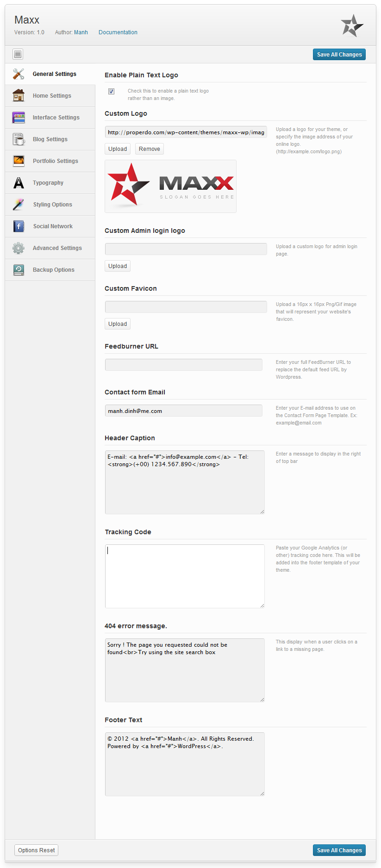Open Advanced Settings tab
The image size is (381, 868).
tap(50, 248)
